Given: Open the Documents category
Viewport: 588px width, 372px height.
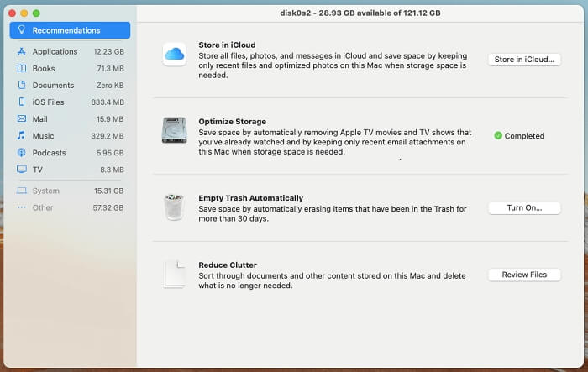Looking at the screenshot, I should click(x=70, y=85).
